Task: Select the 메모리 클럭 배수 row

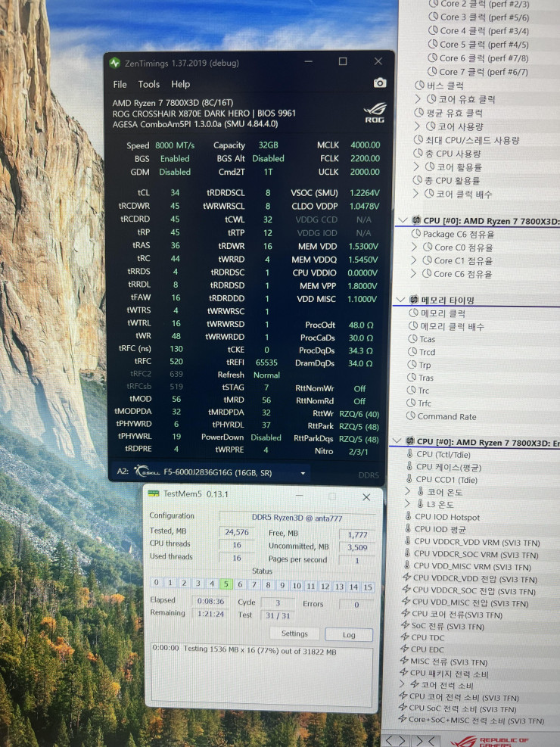Action: (446, 326)
